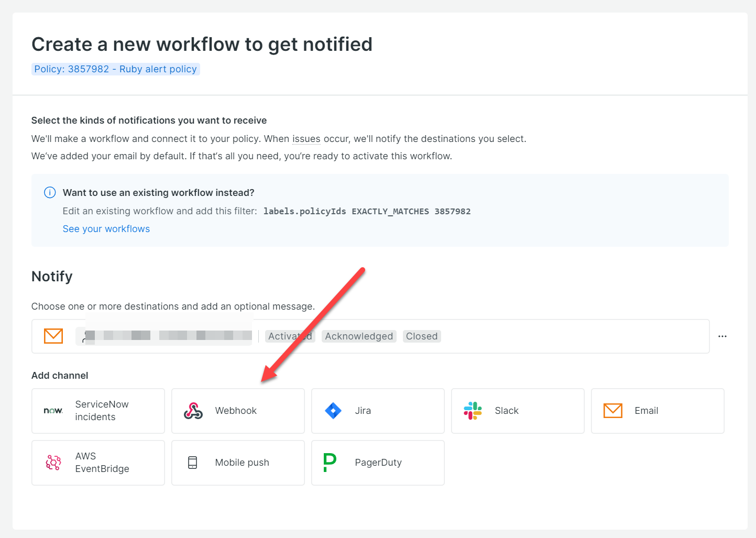This screenshot has height=538, width=756.
Task: Click the Closed status tag
Action: [x=422, y=336]
